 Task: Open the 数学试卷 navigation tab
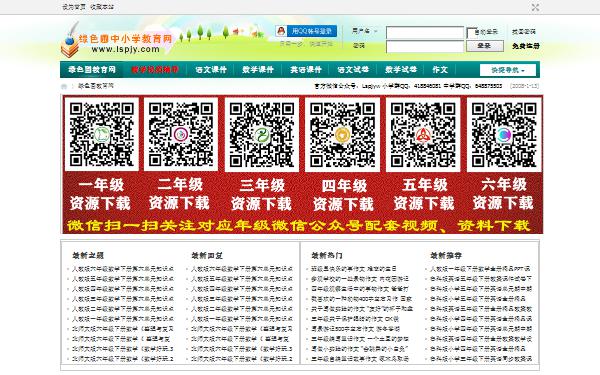point(401,70)
